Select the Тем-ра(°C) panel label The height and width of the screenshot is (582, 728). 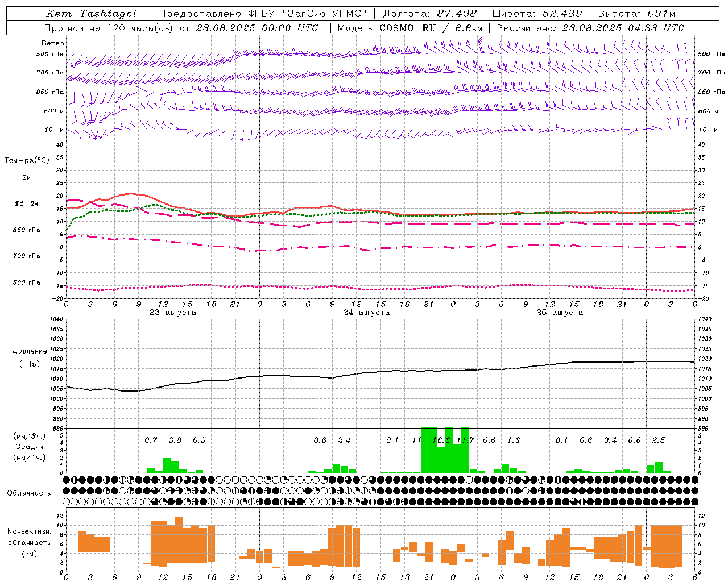(27, 161)
